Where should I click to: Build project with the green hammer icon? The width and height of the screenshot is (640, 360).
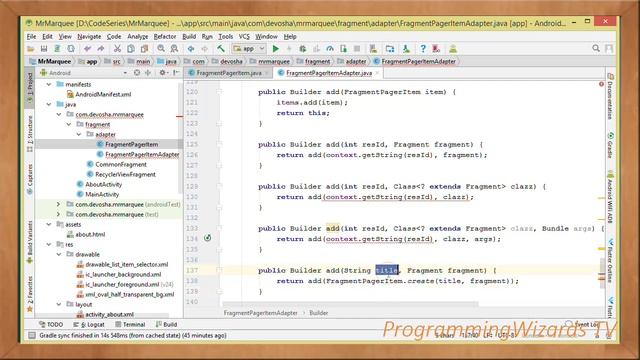(x=221, y=49)
